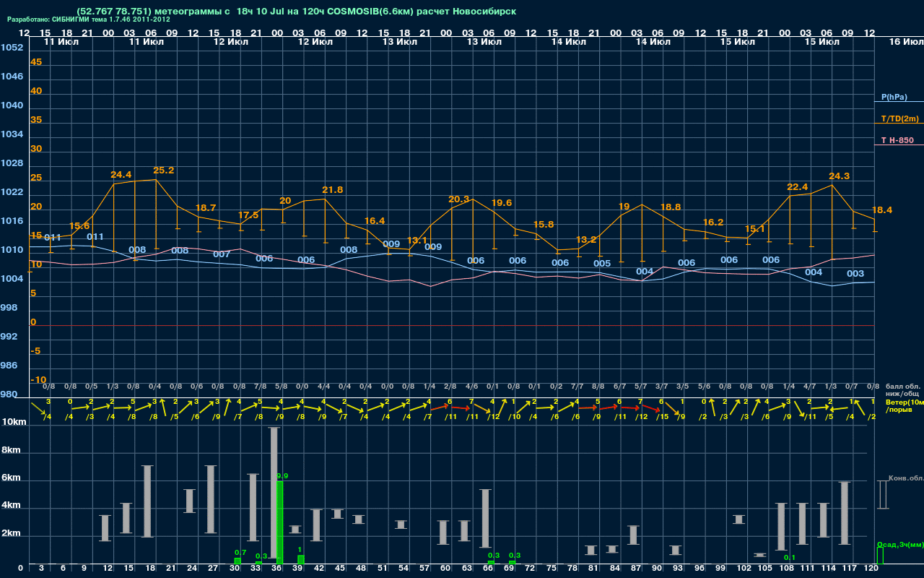Click the 17.5 temperature value
The image size is (924, 578).
(248, 215)
